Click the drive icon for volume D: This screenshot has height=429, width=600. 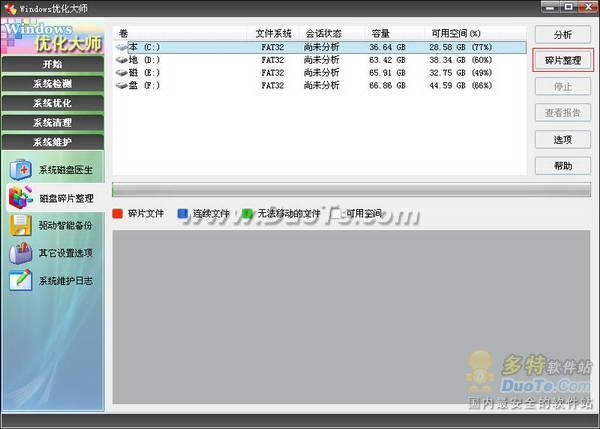pos(122,60)
